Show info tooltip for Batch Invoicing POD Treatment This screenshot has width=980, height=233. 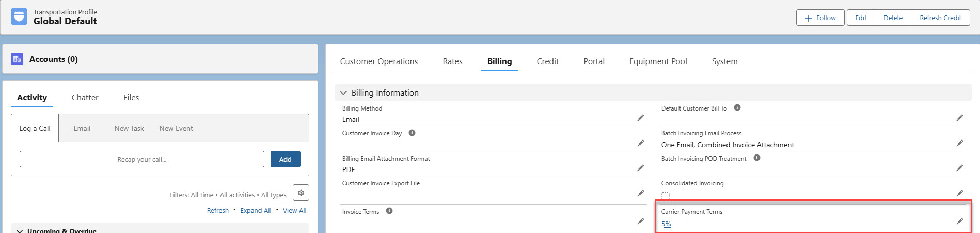pos(757,158)
